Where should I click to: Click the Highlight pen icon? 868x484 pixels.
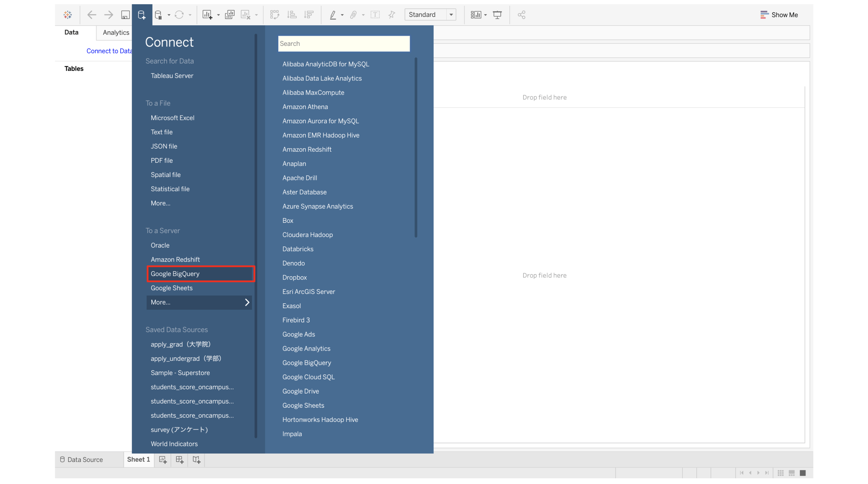(x=333, y=14)
